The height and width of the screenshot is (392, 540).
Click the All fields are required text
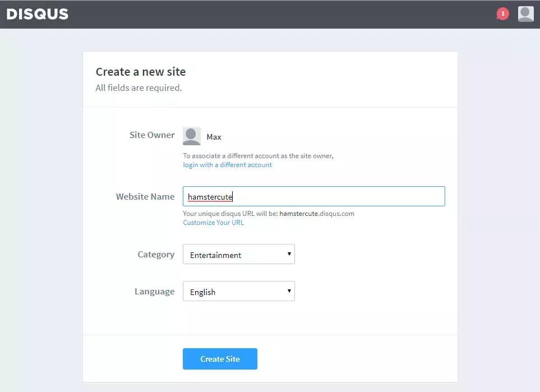click(139, 88)
